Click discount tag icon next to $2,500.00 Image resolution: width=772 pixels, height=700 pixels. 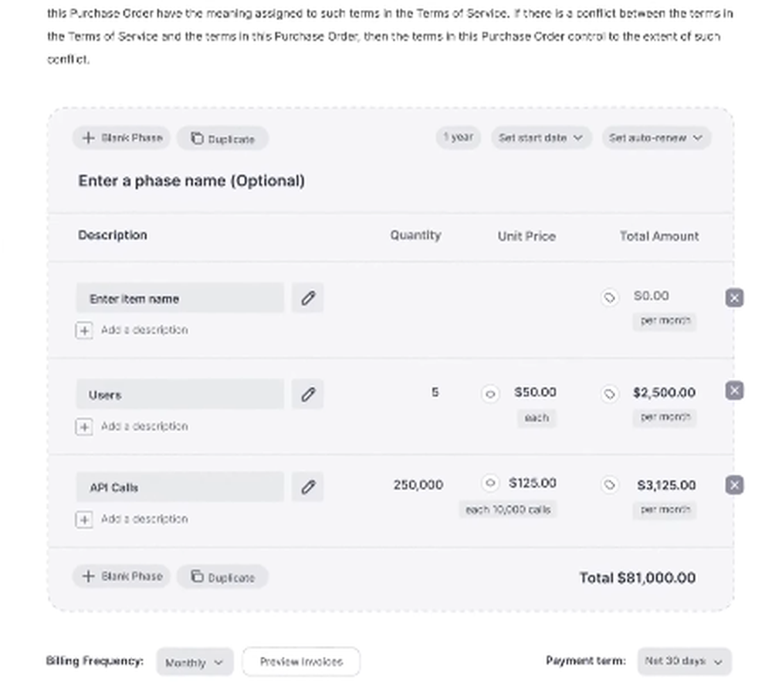(x=609, y=394)
